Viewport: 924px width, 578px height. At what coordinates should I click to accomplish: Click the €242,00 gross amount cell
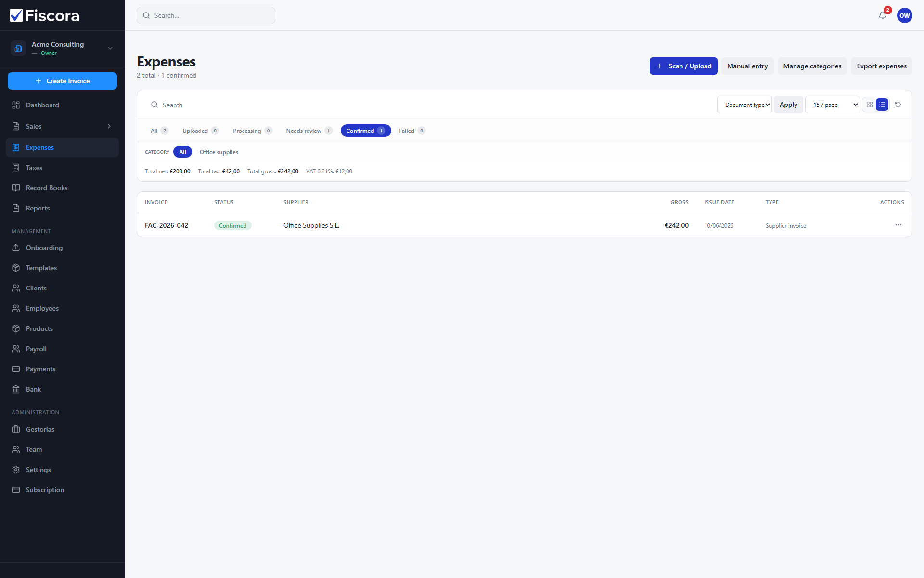pyautogui.click(x=677, y=225)
